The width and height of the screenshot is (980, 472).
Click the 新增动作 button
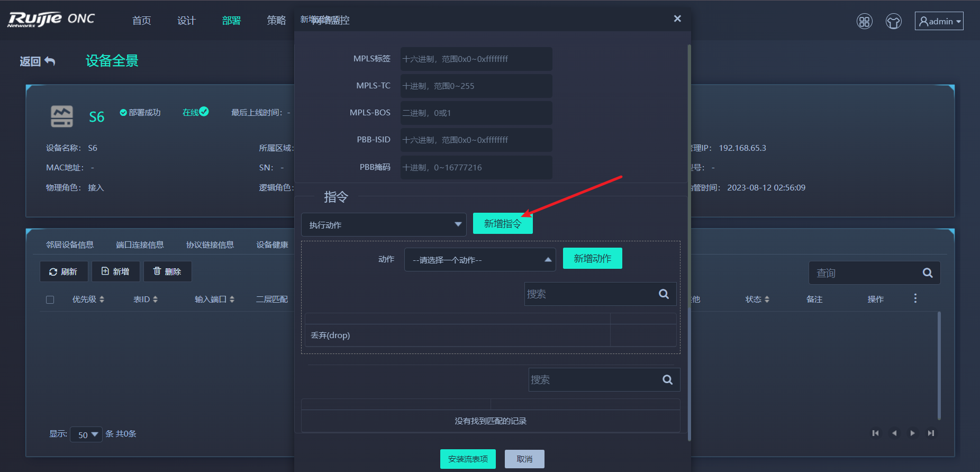pyautogui.click(x=593, y=258)
